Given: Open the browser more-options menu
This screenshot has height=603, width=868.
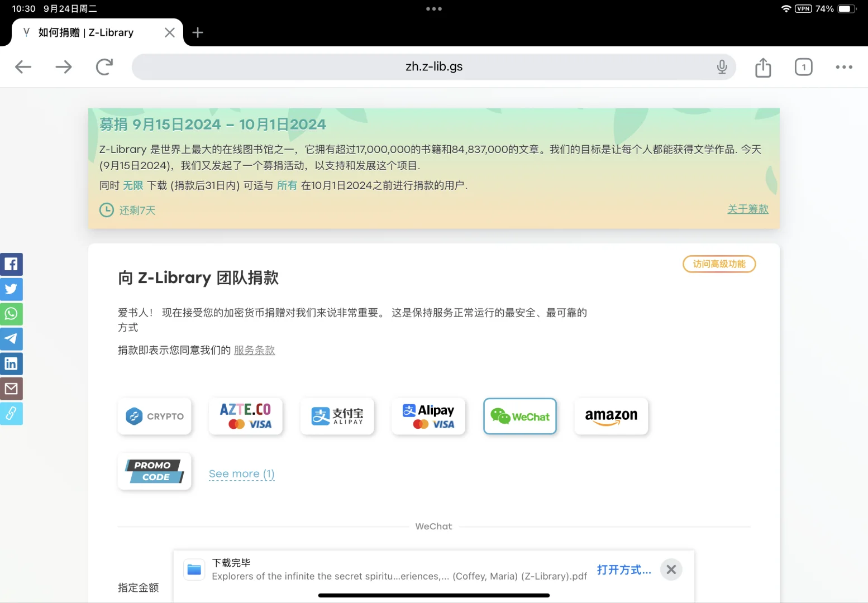Looking at the screenshot, I should [x=844, y=67].
